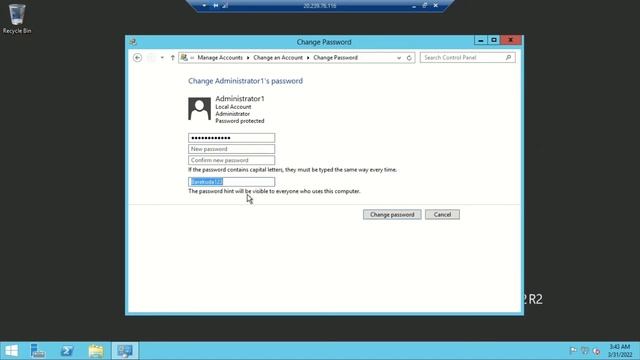Open File Explorer from taskbar

click(x=96, y=351)
